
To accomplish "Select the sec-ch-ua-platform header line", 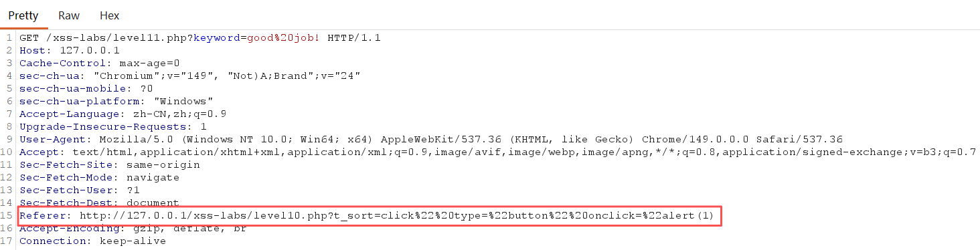I will pyautogui.click(x=116, y=101).
